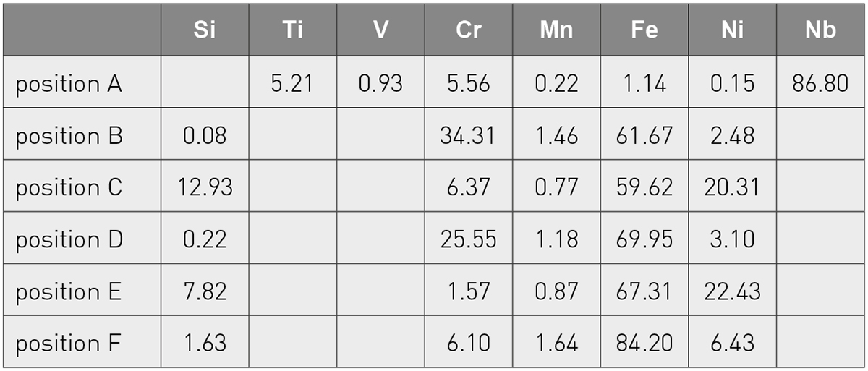Screen dimensions: 868x371
Task: Click the position D Ni value 3.10
Action: coord(732,238)
